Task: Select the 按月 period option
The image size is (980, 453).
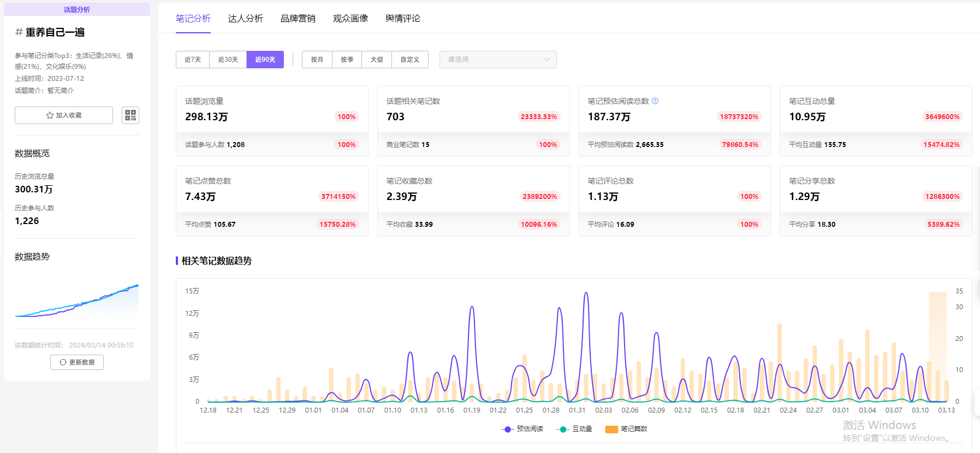Action: tap(317, 60)
